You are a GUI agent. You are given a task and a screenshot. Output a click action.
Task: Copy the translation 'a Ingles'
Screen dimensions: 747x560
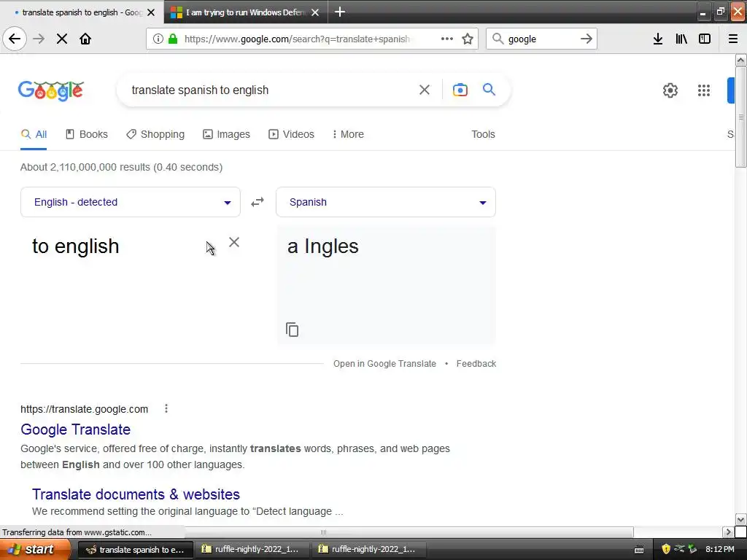coord(292,330)
